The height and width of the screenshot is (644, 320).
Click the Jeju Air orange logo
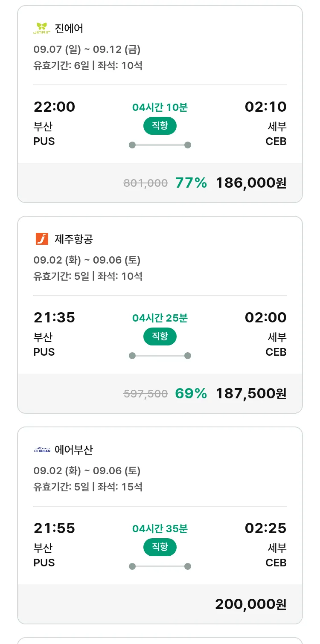(x=42, y=239)
